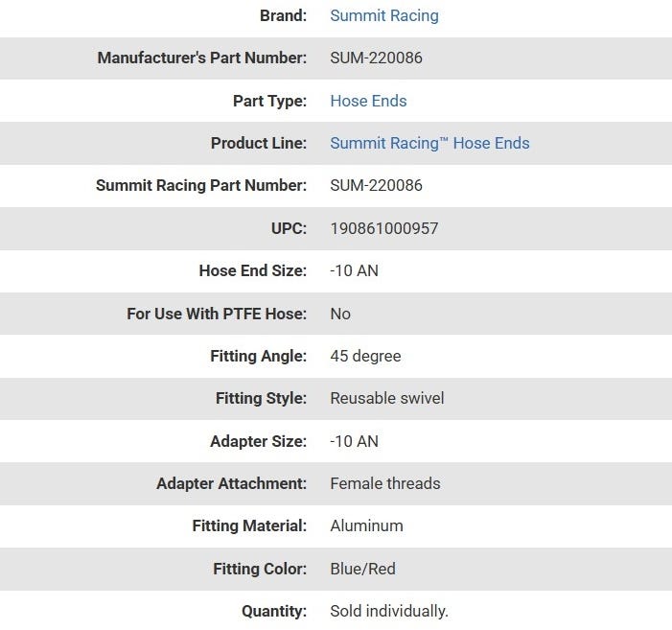
Task: Click the PTFE Hose value No
Action: pos(340,314)
